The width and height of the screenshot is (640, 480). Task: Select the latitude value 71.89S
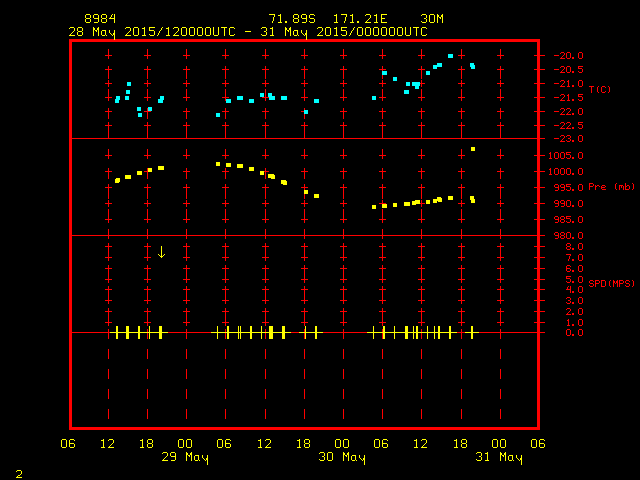pos(292,19)
